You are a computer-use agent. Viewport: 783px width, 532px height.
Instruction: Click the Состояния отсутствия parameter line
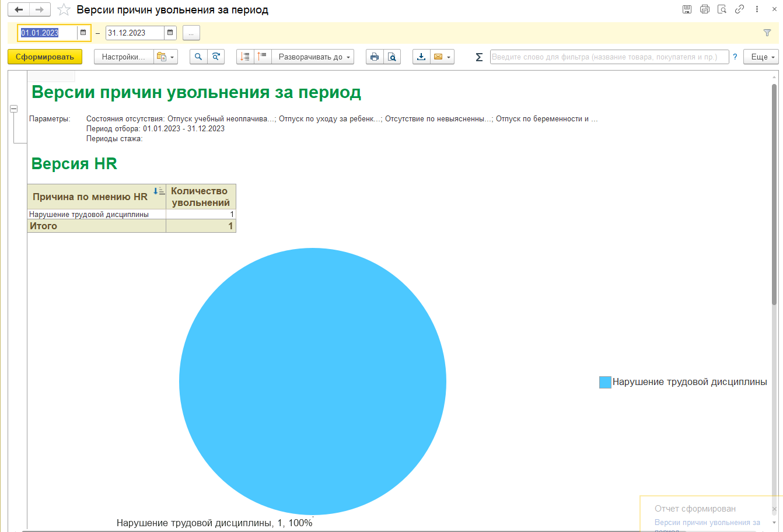click(x=342, y=118)
